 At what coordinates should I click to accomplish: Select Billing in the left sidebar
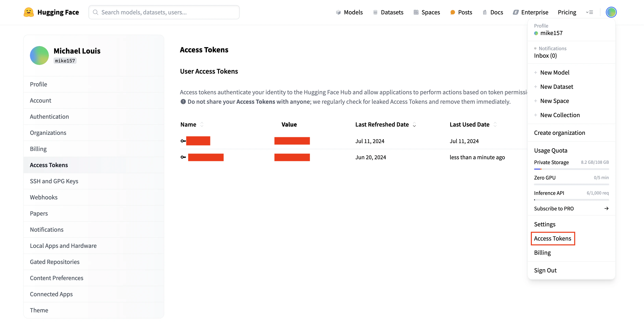tap(94, 149)
